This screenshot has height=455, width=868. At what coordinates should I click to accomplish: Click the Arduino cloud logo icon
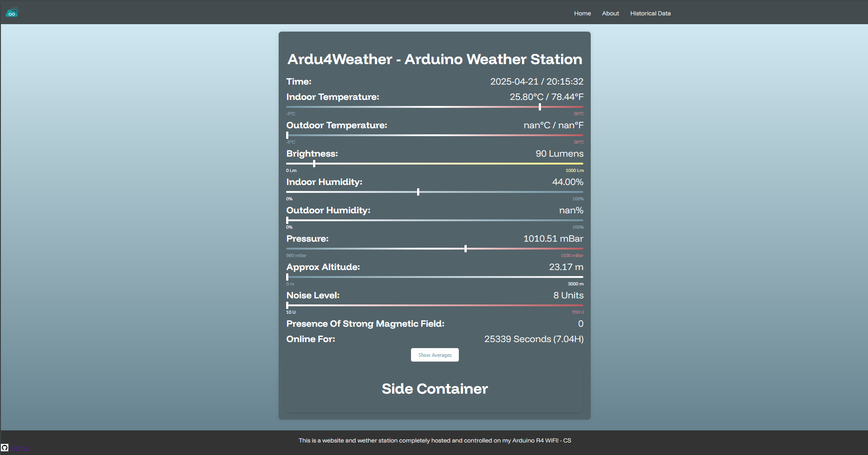click(12, 13)
